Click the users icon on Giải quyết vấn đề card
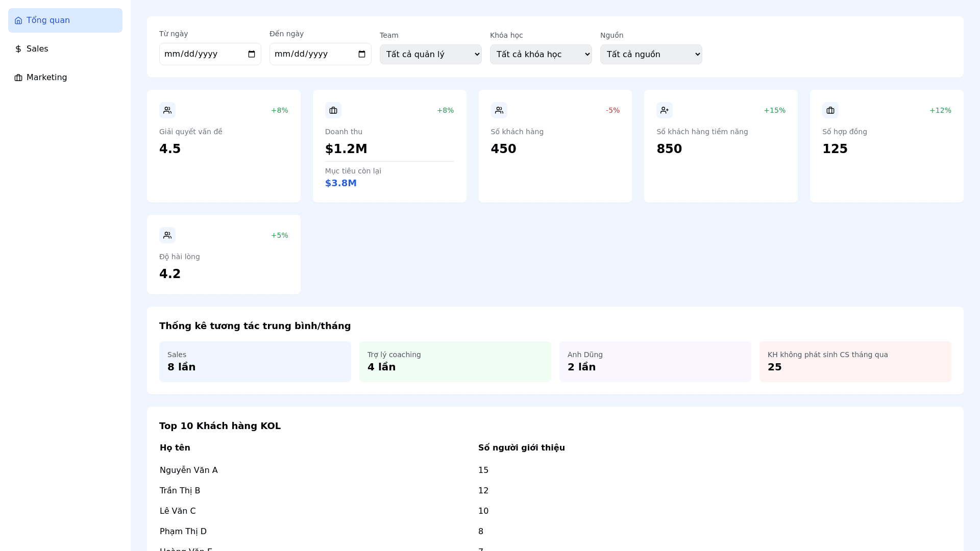Viewport: 980px width, 551px height. click(x=167, y=110)
